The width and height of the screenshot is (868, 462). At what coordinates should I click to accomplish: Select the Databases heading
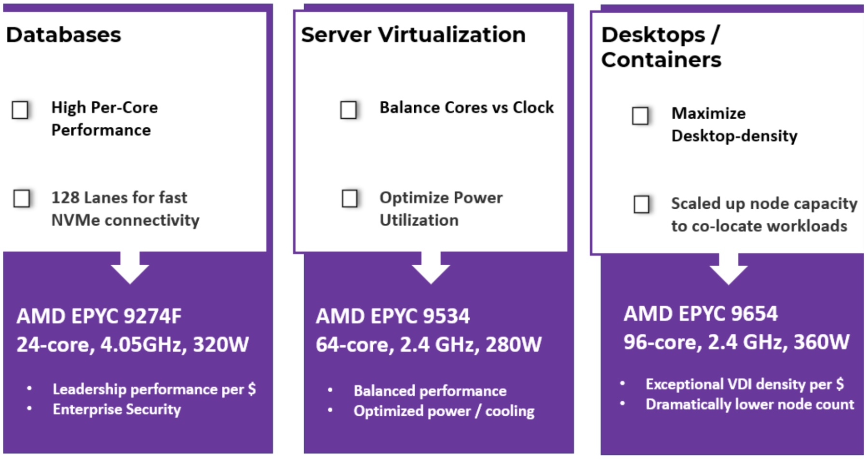pos(64,35)
